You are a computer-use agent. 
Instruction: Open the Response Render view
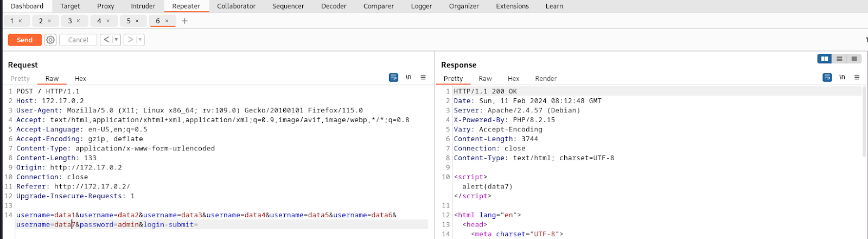coord(546,79)
